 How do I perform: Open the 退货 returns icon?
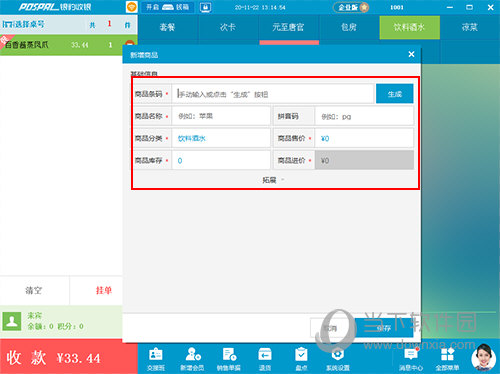[265, 359]
